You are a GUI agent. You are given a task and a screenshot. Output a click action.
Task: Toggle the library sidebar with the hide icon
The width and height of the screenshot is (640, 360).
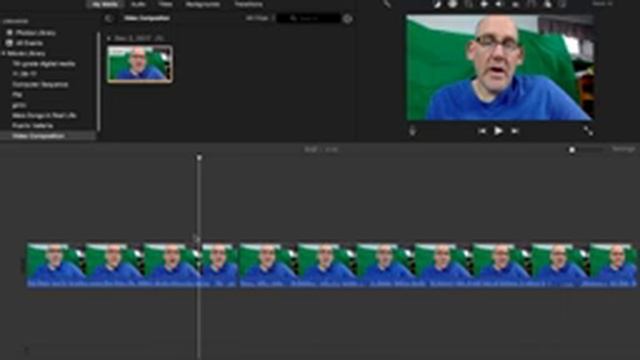[x=109, y=18]
